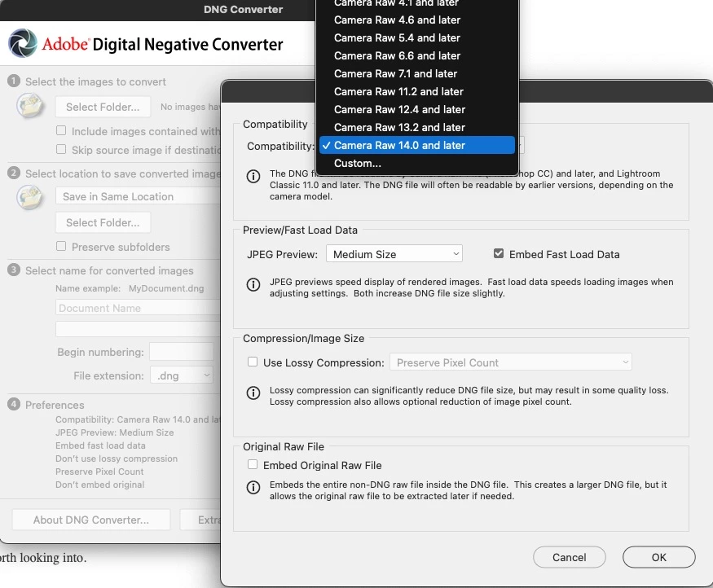Click the Begin numbering input field
The width and height of the screenshot is (713, 588).
point(182,352)
